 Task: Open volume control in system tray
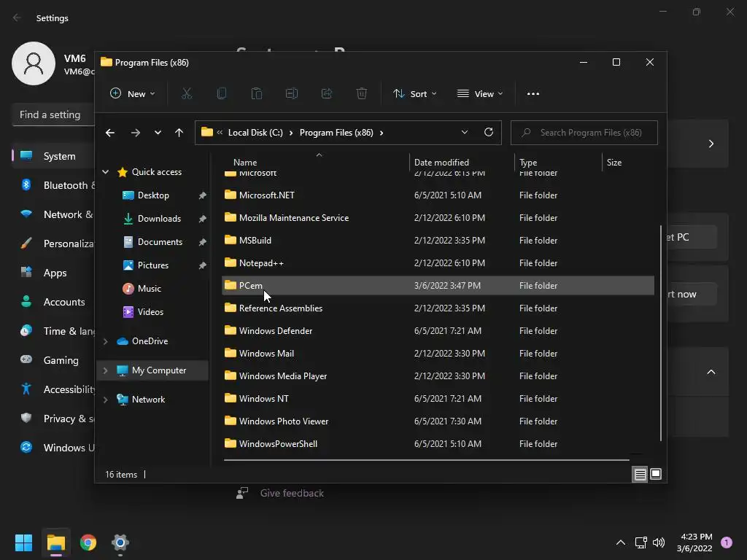[659, 542]
